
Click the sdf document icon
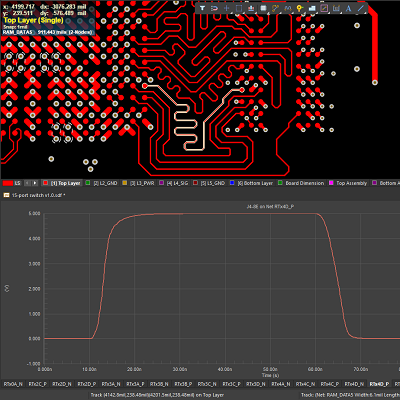tap(6, 195)
